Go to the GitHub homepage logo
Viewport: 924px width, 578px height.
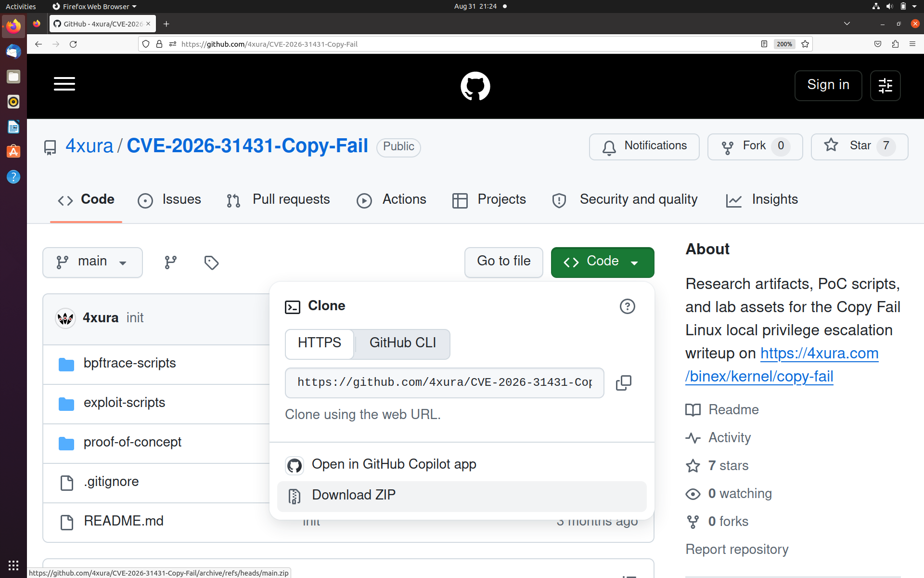coord(475,86)
